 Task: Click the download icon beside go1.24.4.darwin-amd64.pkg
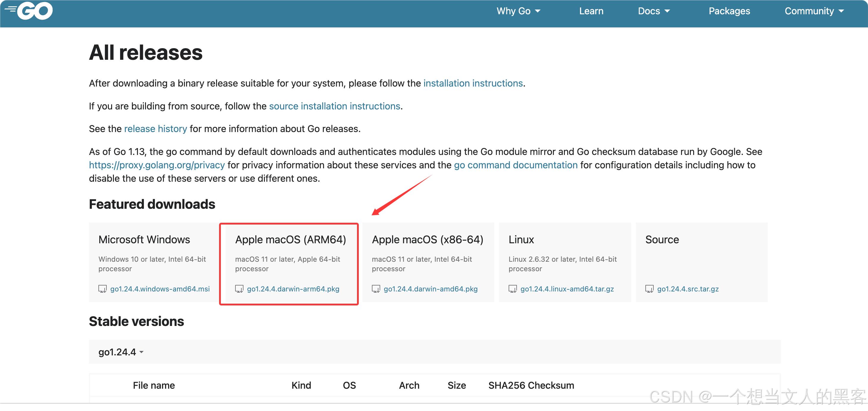point(376,289)
